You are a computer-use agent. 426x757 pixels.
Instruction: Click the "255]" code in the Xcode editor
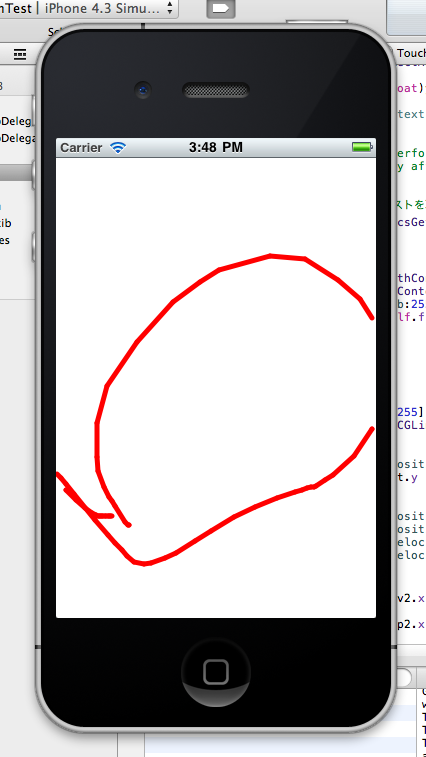(410, 412)
